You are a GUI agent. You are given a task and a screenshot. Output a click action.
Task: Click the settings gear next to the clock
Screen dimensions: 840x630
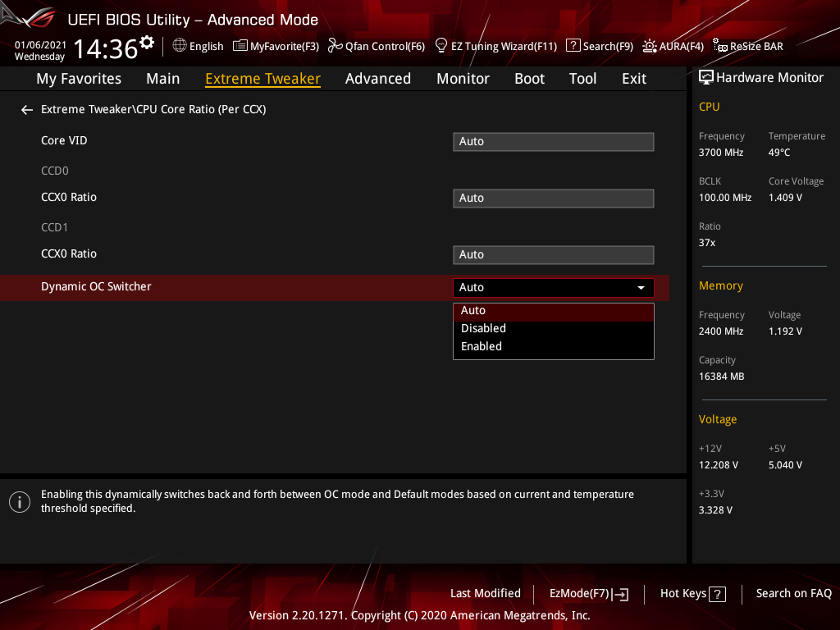[147, 43]
